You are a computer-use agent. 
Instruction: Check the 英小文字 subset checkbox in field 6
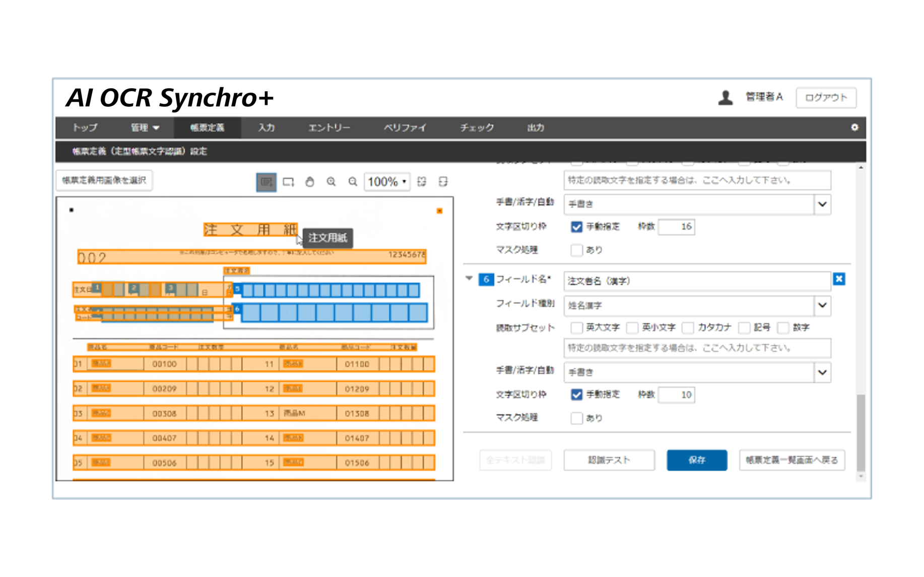coord(632,328)
